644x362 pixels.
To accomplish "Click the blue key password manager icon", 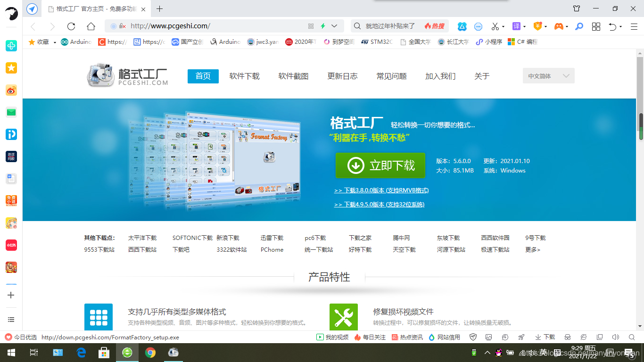I will pos(579,26).
